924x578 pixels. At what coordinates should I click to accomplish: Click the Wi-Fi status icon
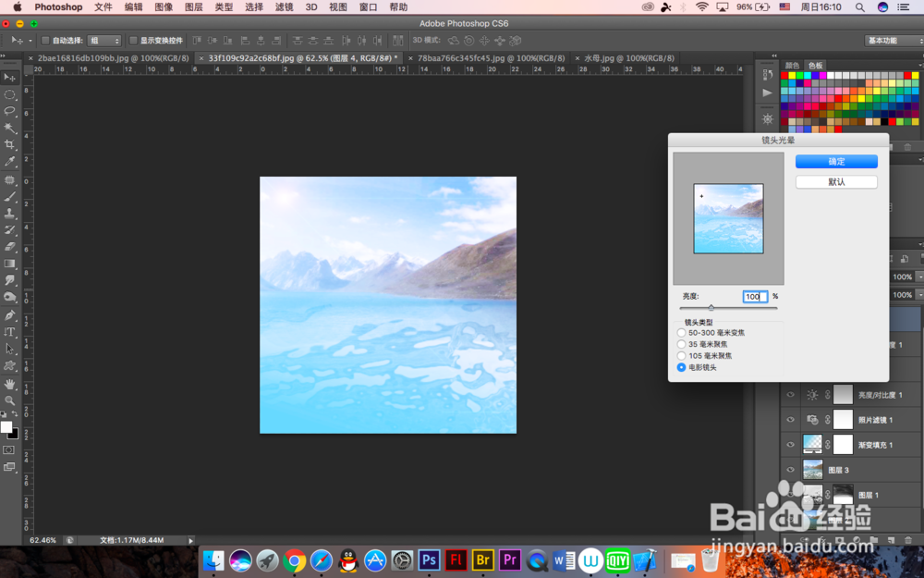point(702,7)
